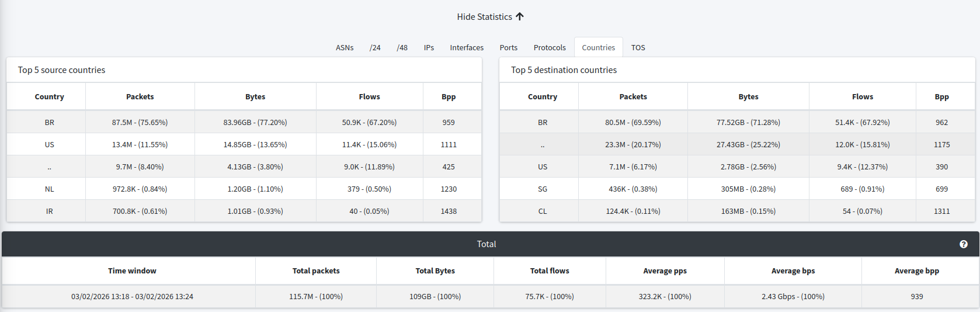
Task: Select the IPs tab
Action: pyautogui.click(x=429, y=47)
